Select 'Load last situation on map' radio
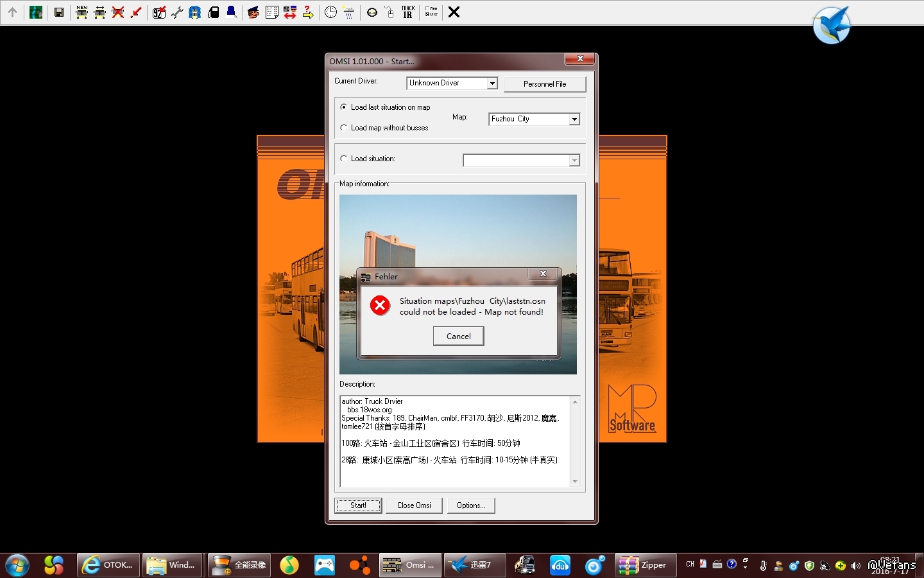The width and height of the screenshot is (924, 578). coord(344,107)
